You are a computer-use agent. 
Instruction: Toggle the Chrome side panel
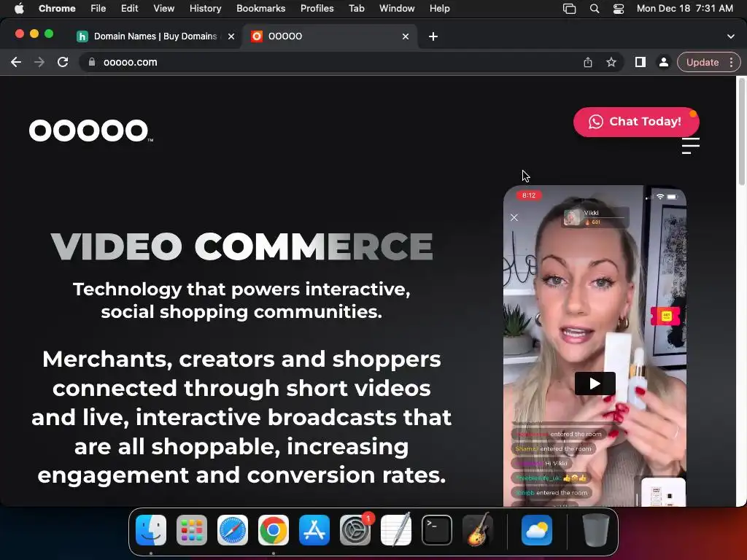click(640, 63)
